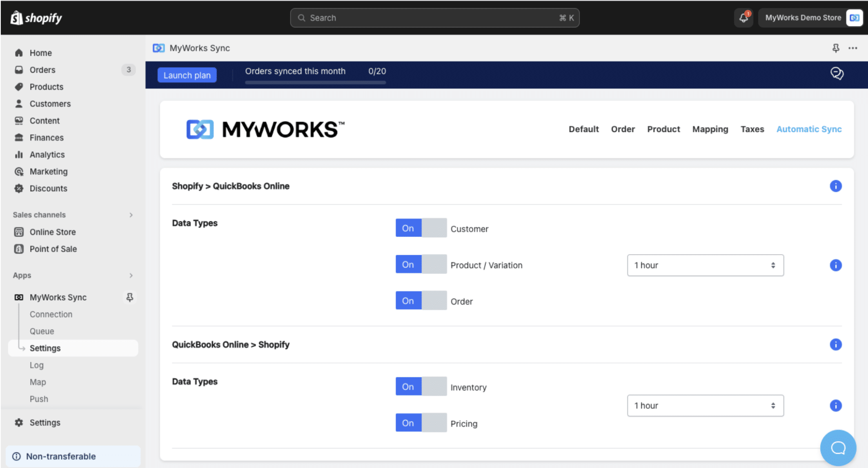Click the Orders synced progress bar
The height and width of the screenshot is (468, 868).
315,82
